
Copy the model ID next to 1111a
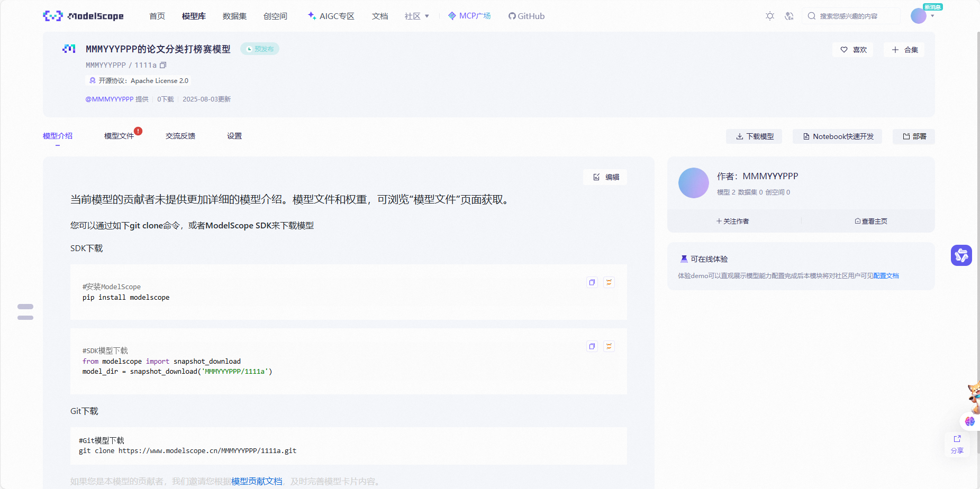pyautogui.click(x=163, y=65)
